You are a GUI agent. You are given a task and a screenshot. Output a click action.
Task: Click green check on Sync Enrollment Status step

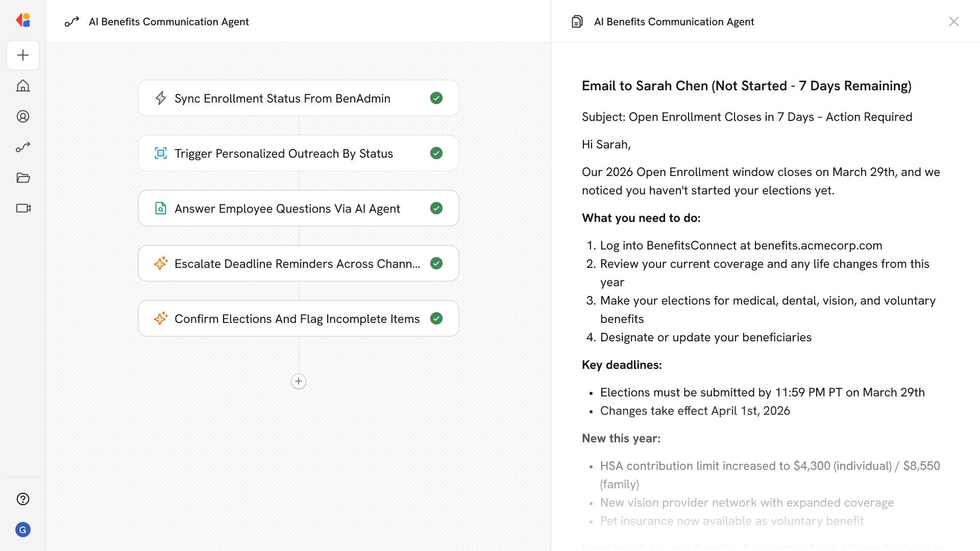coord(436,98)
